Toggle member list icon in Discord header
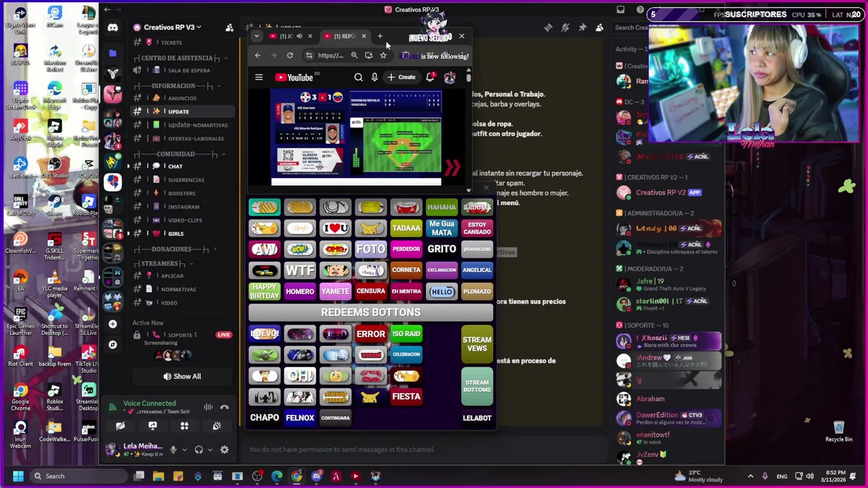Image resolution: width=868 pixels, height=488 pixels. tap(599, 27)
